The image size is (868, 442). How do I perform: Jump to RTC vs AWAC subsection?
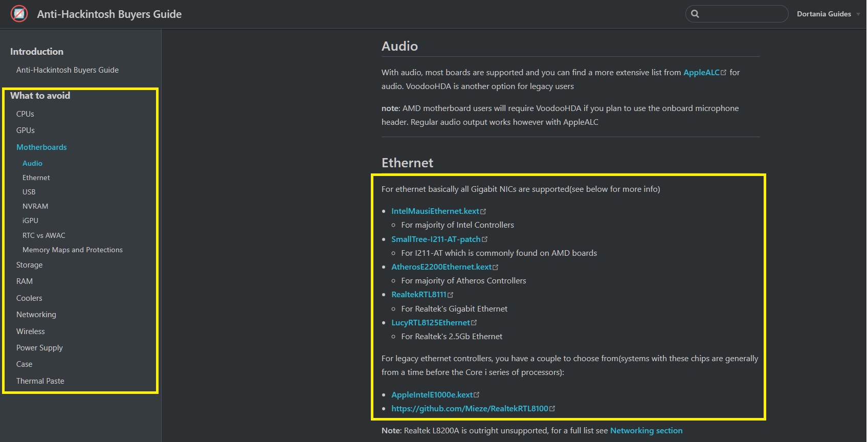click(44, 235)
